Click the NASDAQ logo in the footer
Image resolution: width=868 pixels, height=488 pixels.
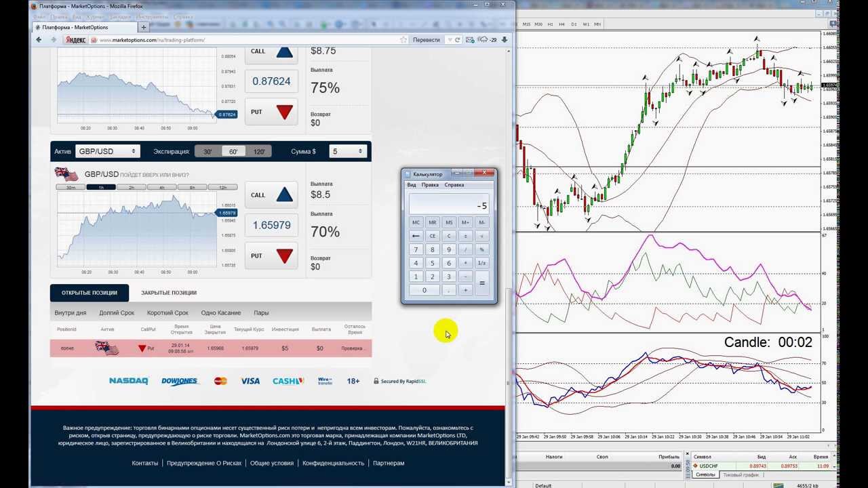coord(129,381)
